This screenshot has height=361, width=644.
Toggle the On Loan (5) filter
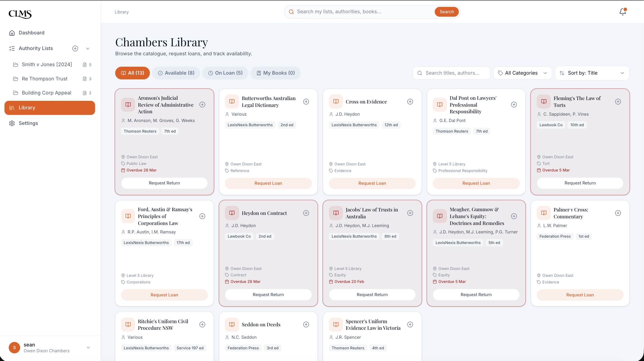[x=225, y=73]
